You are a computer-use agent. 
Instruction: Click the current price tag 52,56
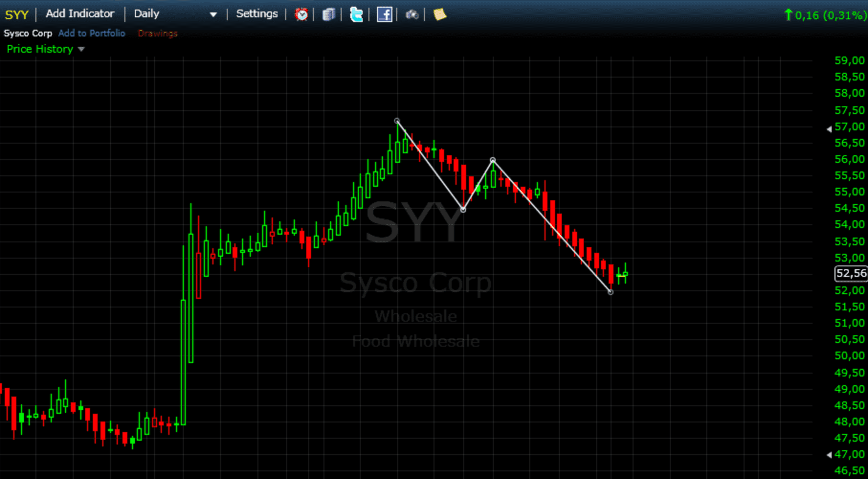coord(851,274)
